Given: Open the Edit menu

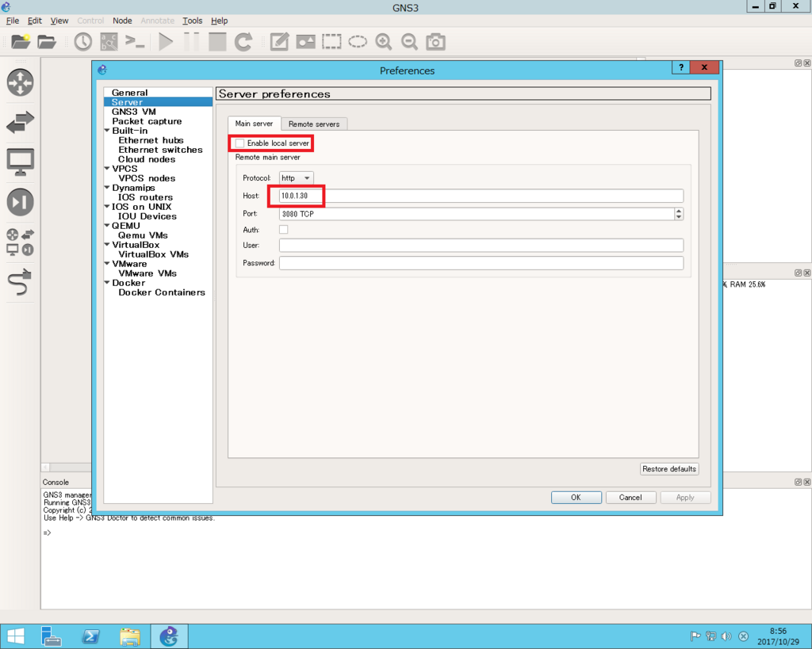Looking at the screenshot, I should (x=35, y=21).
